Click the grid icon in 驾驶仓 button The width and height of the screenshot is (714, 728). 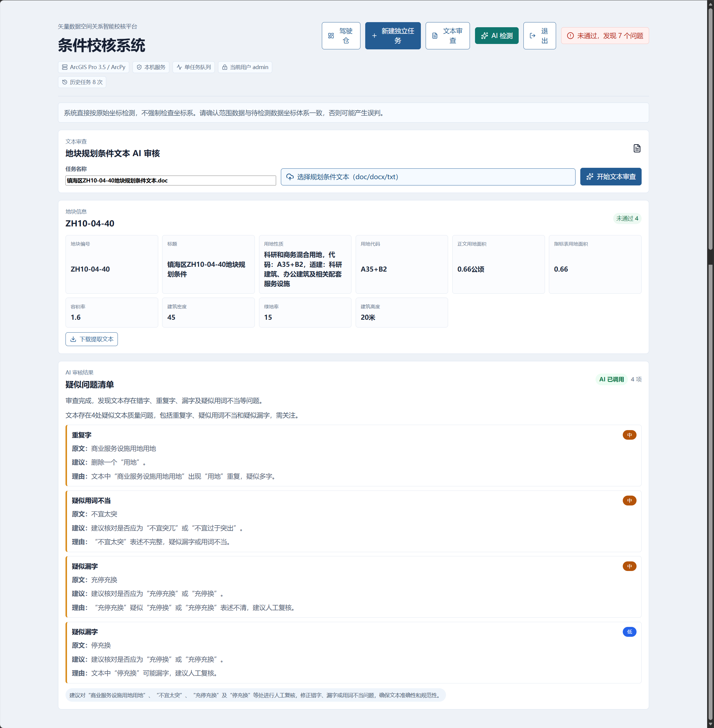click(331, 36)
